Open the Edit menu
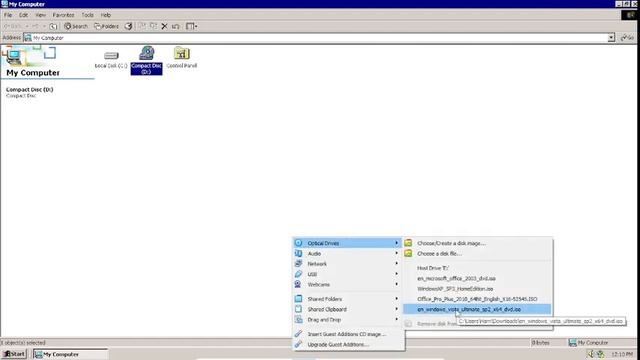640x360 pixels. (24, 15)
